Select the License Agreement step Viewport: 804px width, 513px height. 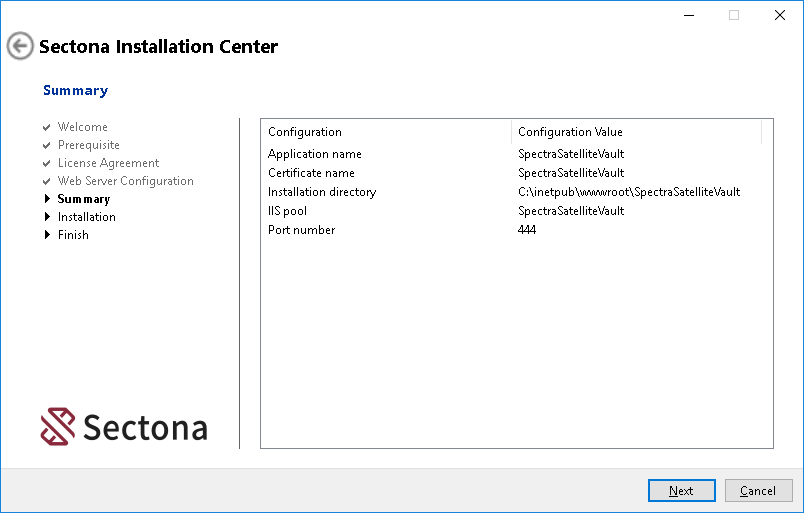tap(108, 163)
